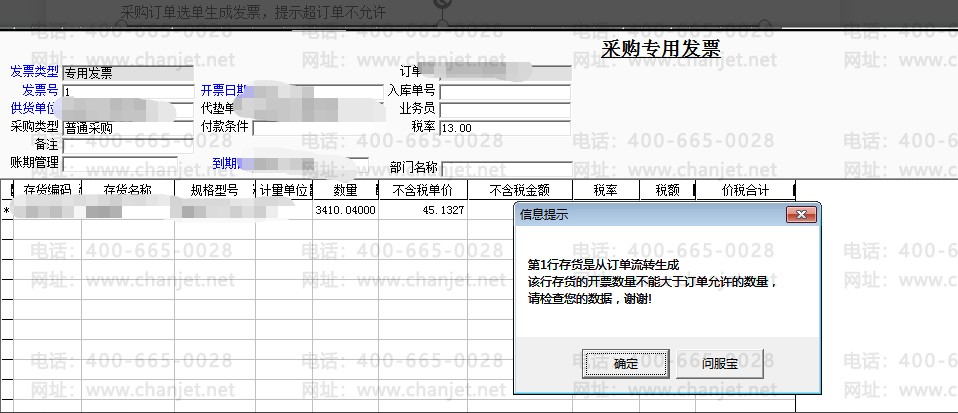This screenshot has width=958, height=413.
Task: Click the 规格型号 column header
Action: coord(214,190)
